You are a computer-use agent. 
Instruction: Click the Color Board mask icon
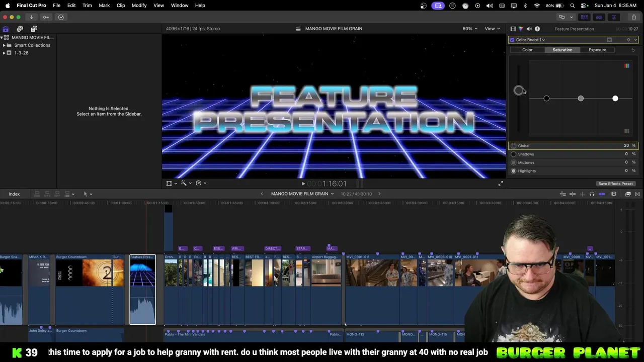pos(609,40)
